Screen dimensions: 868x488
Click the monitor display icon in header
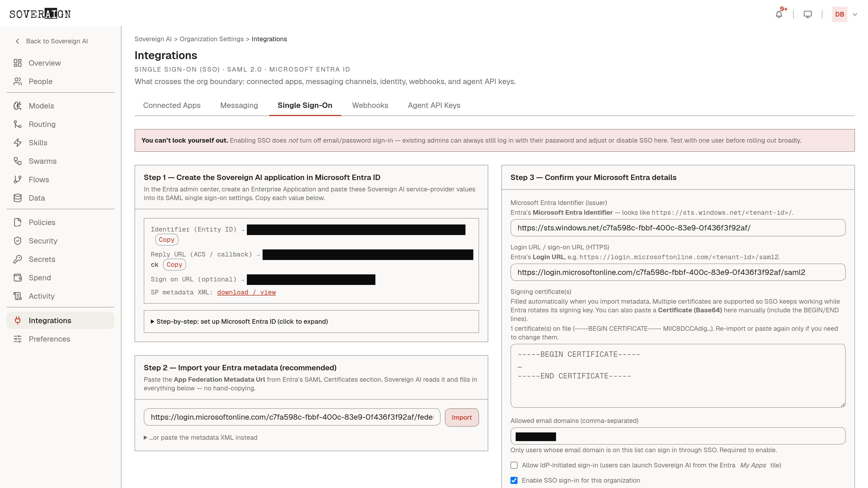pos(808,14)
